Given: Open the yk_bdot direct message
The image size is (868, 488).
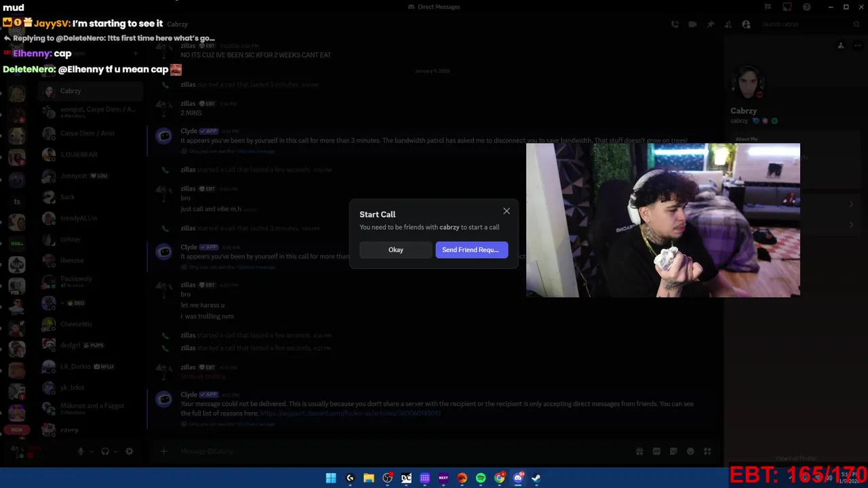Looking at the screenshot, I should (x=91, y=388).
